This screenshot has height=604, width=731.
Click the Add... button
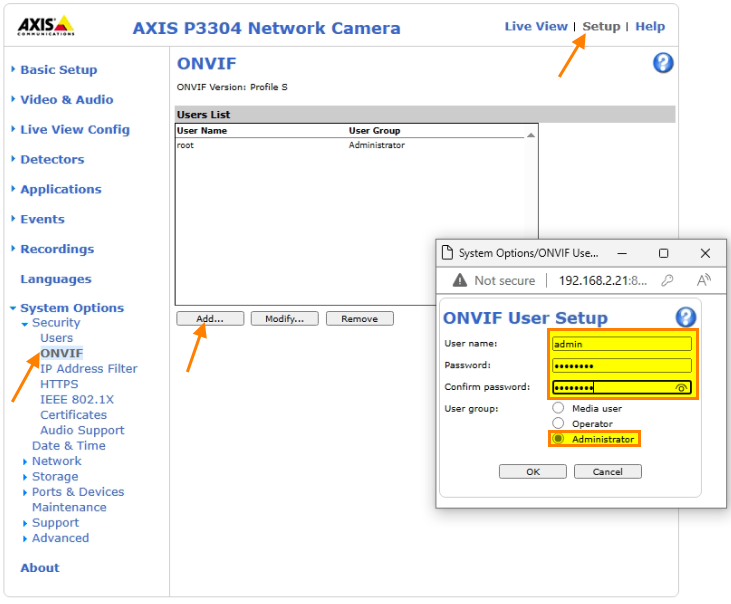(210, 318)
